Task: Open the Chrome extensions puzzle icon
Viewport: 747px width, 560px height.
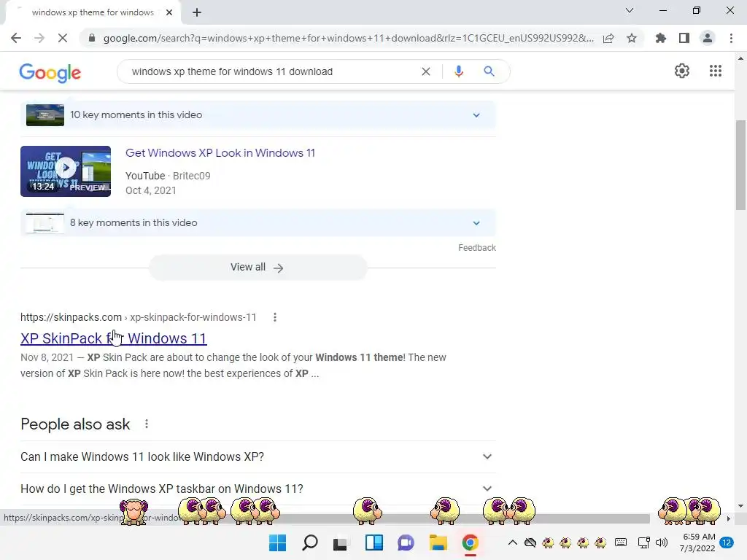Action: click(661, 38)
